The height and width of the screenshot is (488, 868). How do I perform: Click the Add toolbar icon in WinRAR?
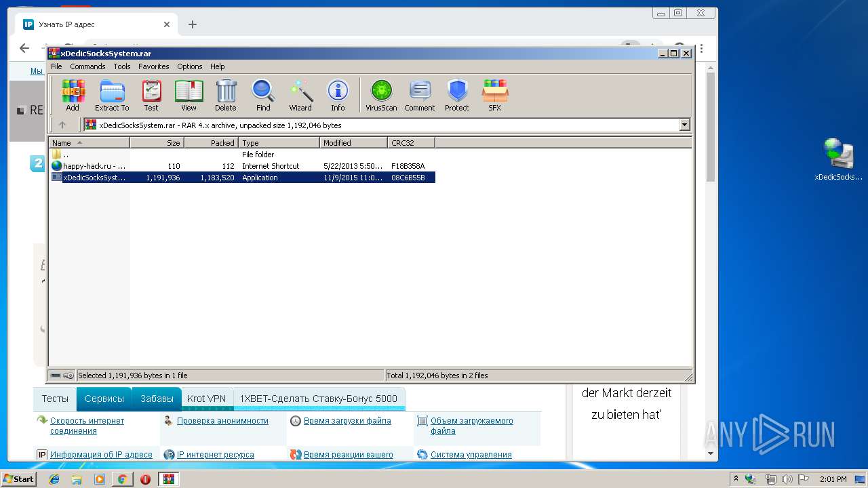[73, 95]
